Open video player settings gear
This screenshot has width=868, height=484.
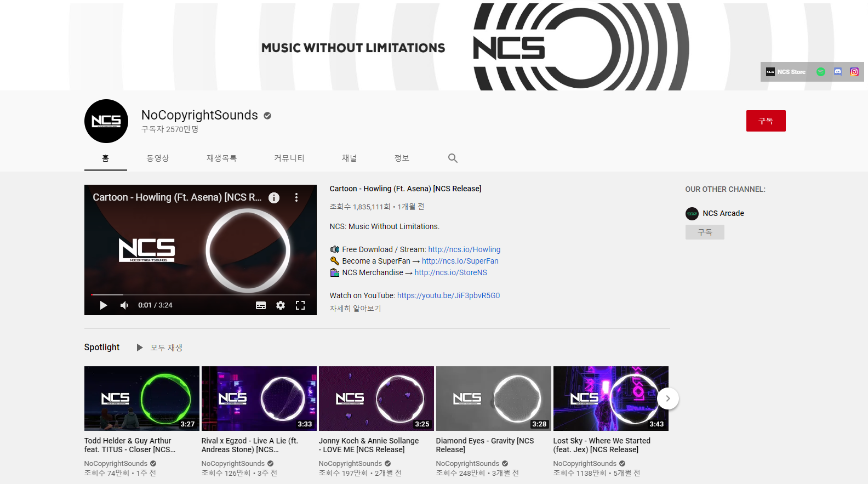281,305
